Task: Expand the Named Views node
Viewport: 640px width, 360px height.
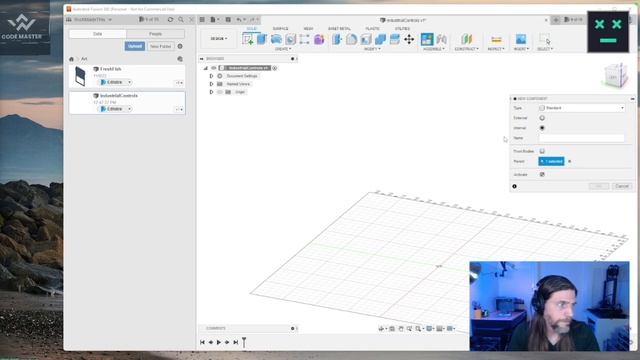Action: point(211,84)
